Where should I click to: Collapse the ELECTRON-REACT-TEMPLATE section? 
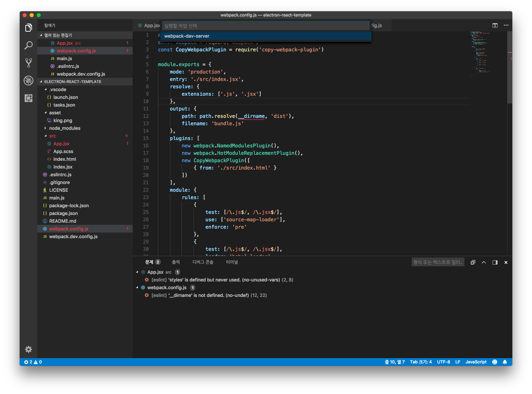[41, 82]
